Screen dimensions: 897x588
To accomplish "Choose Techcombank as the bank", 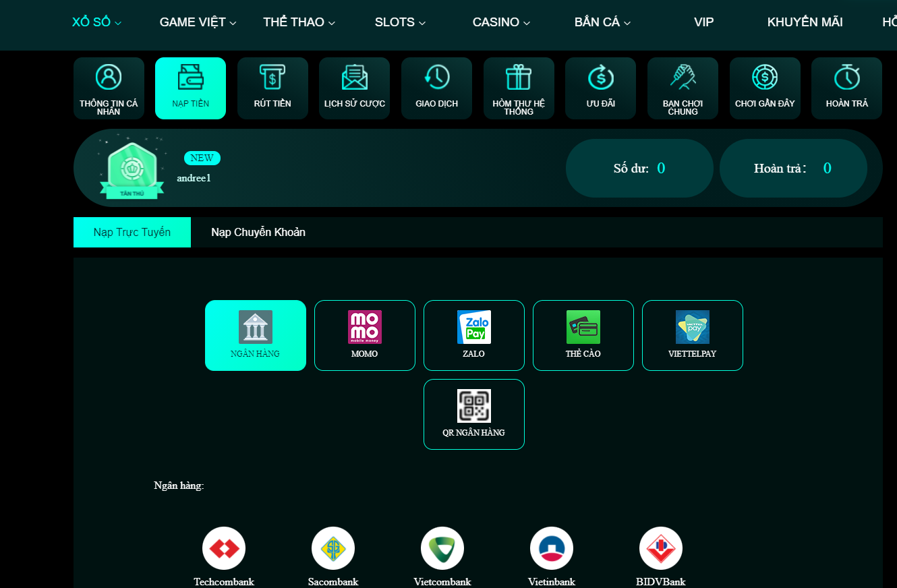I will tap(224, 548).
